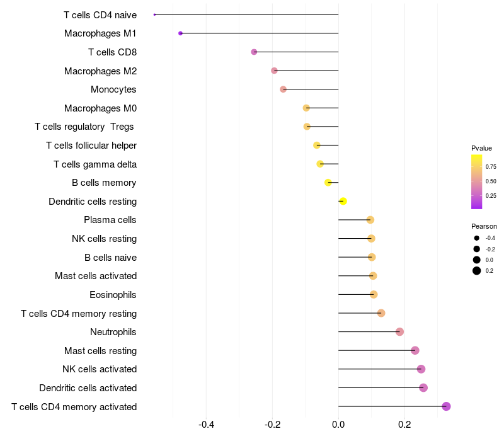Select the B cells memory data point

click(328, 183)
